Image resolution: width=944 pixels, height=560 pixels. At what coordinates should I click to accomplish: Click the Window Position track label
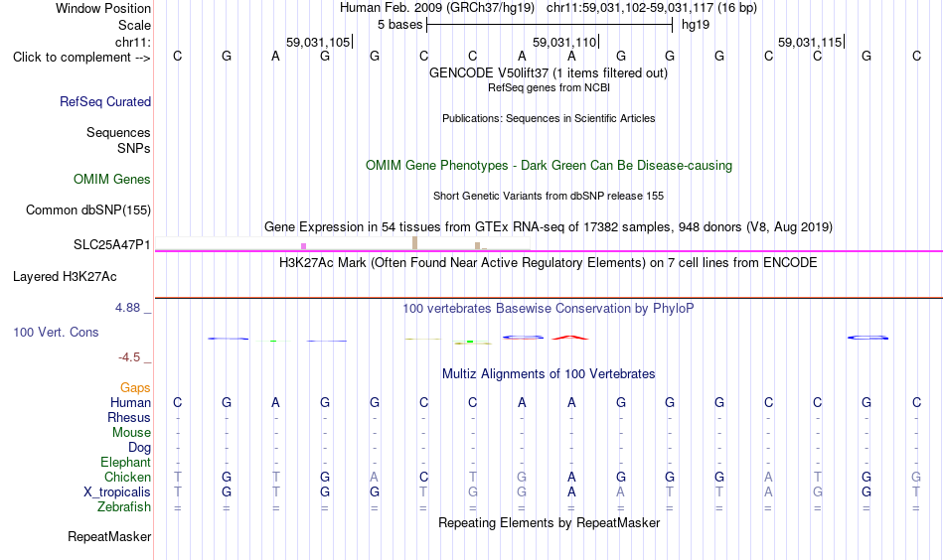(x=103, y=8)
